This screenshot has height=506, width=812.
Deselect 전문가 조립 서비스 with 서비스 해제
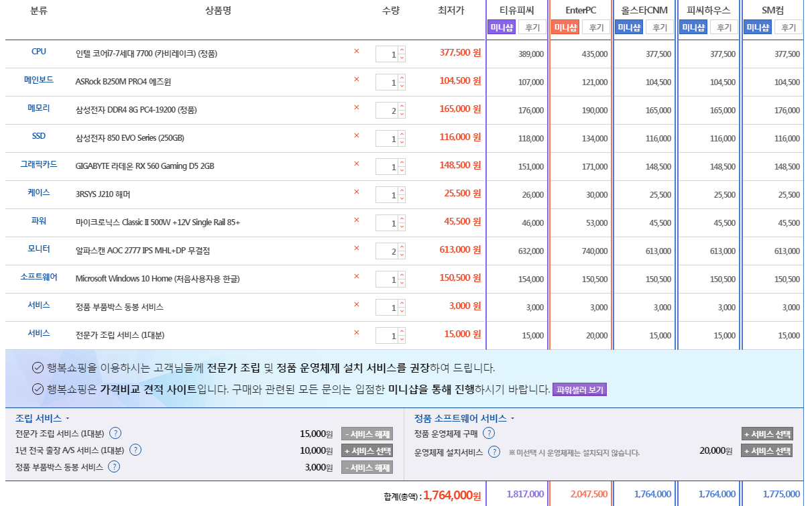[367, 434]
